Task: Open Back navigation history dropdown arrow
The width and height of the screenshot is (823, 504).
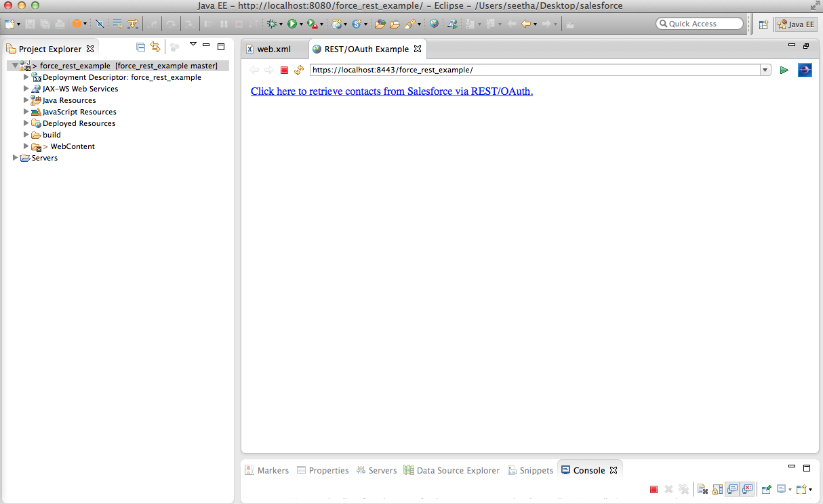Action: coord(535,24)
